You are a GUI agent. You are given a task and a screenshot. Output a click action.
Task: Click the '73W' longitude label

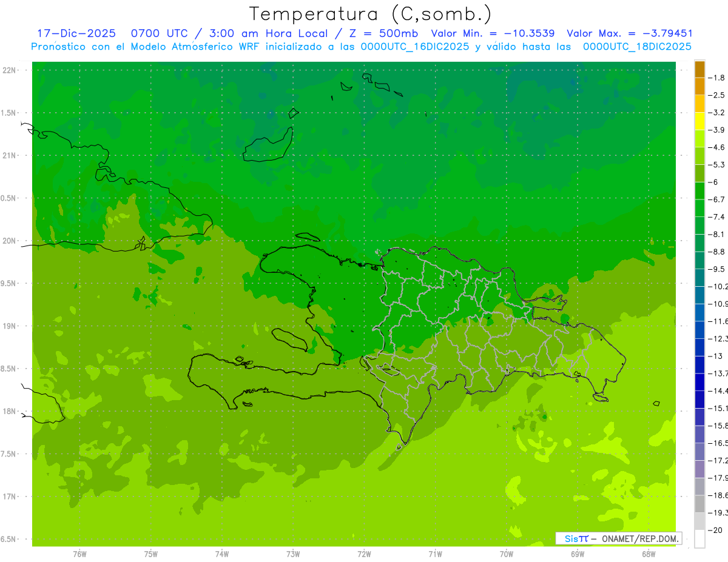coord(293,554)
